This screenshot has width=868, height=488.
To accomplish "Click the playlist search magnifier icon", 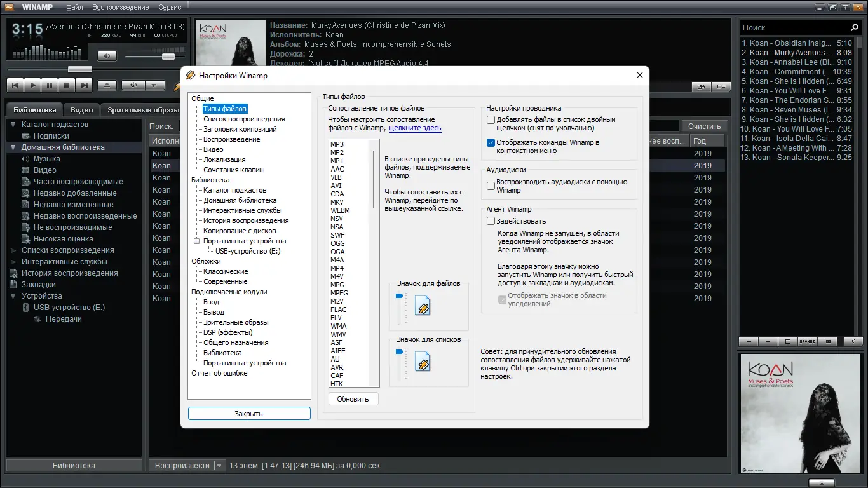I will 855,28.
